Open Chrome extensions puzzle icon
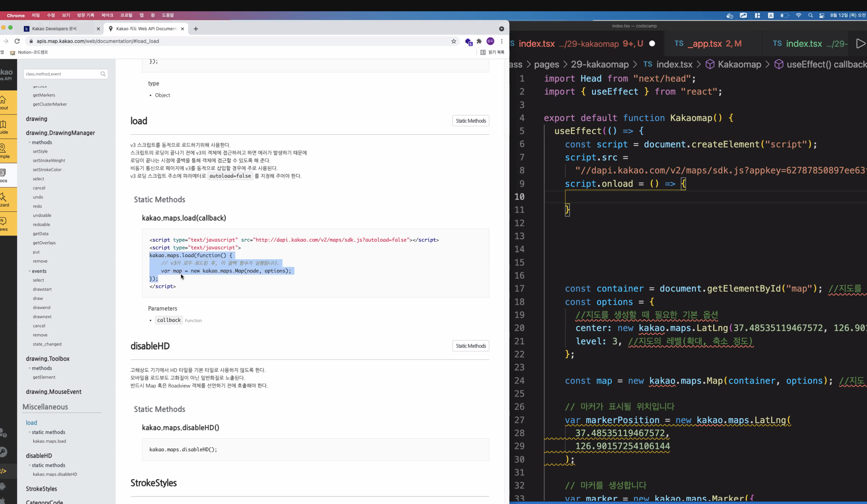Screen dimensions: 867x504 tap(479, 41)
